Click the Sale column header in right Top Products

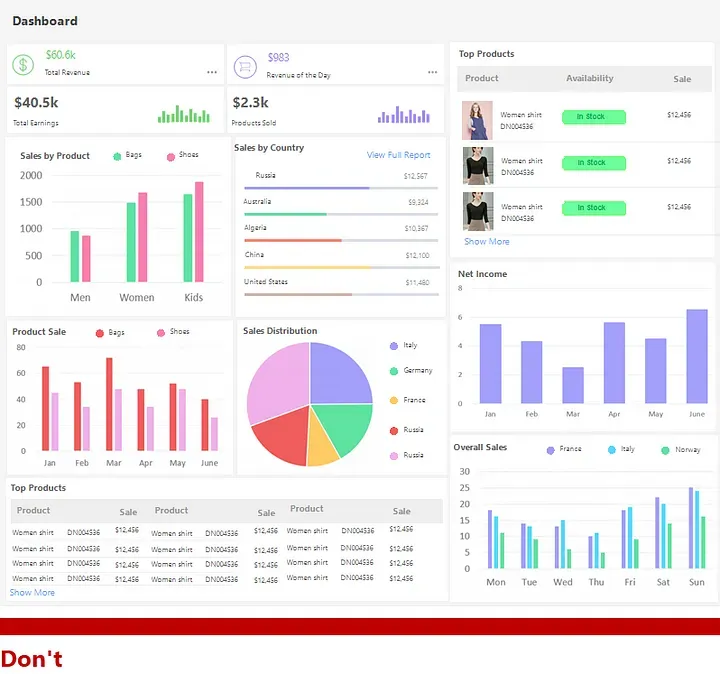[x=682, y=79]
